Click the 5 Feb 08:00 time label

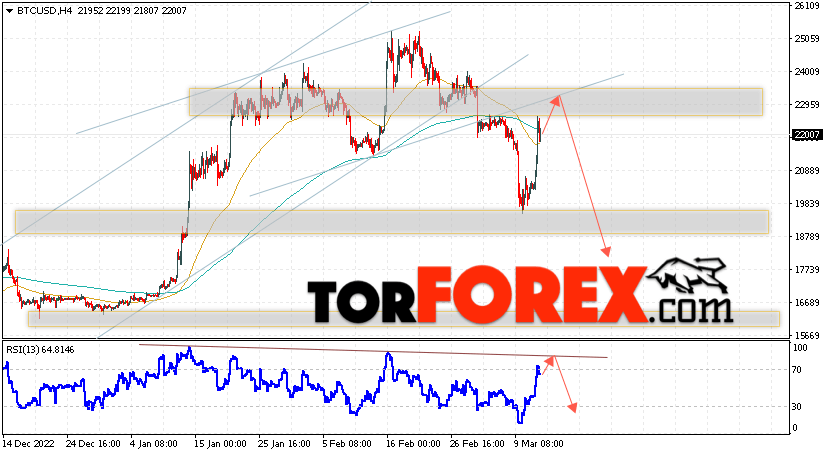pos(347,443)
